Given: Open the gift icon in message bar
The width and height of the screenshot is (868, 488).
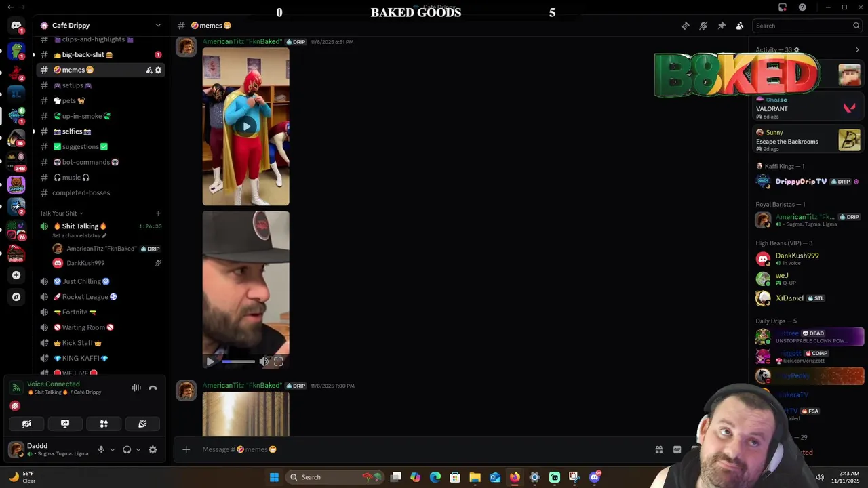Looking at the screenshot, I should click(658, 449).
